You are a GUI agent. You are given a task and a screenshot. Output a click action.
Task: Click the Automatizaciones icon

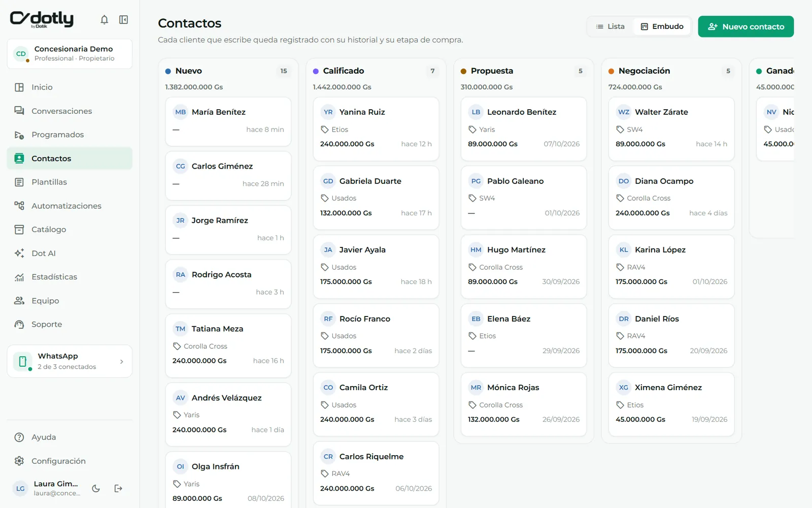point(19,206)
